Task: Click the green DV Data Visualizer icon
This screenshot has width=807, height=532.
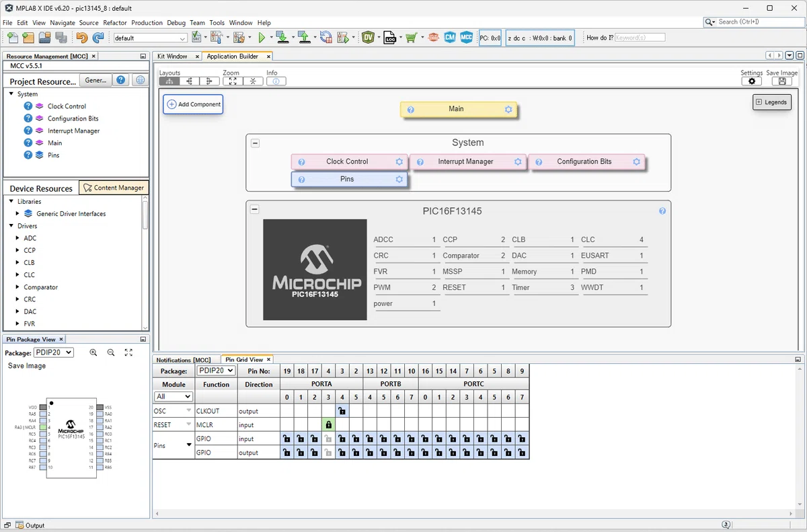Action: tap(368, 38)
